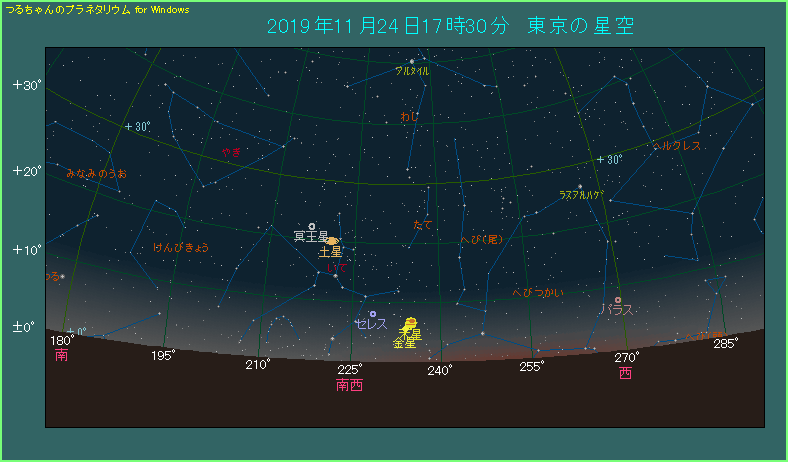Screen dimensions: 788x462
Task: Click the Rasalhague (ラスアルハゲ) star
Action: (x=579, y=186)
